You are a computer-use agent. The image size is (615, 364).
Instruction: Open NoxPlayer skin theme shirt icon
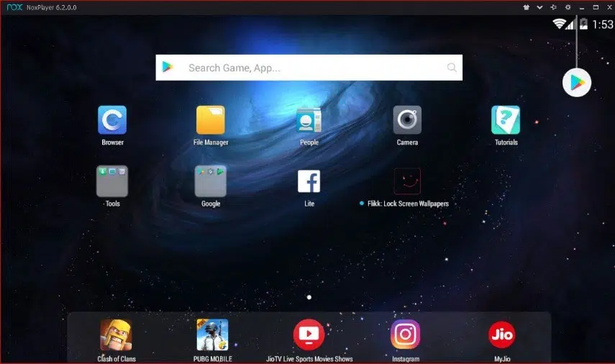[527, 7]
